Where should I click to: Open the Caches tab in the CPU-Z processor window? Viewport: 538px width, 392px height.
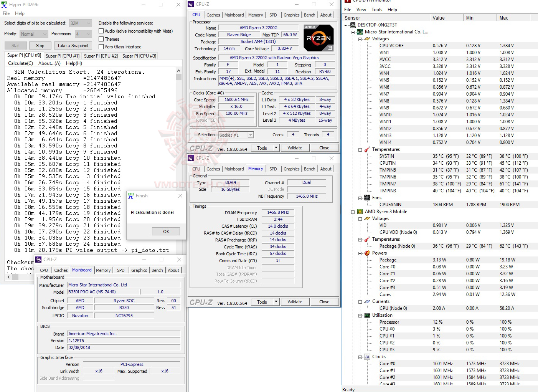[x=213, y=15]
